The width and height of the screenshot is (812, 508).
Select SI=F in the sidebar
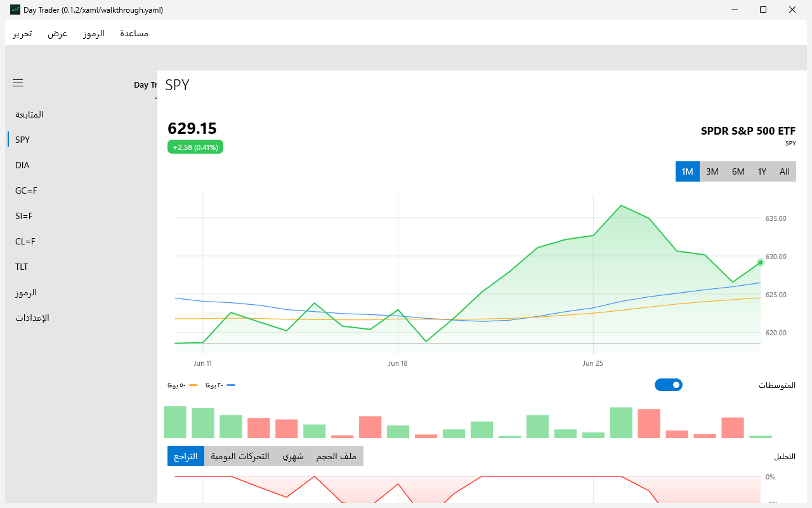pyautogui.click(x=81, y=216)
